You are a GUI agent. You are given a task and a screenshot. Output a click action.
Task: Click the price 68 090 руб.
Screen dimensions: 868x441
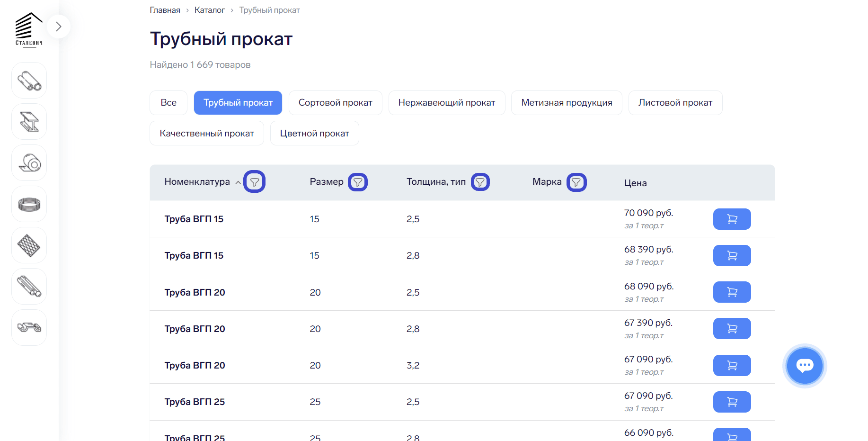tap(649, 287)
